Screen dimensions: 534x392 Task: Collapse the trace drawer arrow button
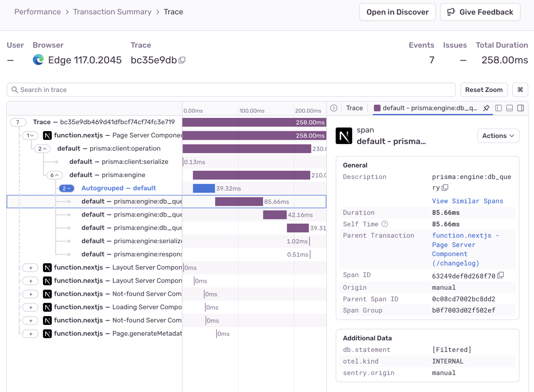pyautogui.click(x=334, y=108)
